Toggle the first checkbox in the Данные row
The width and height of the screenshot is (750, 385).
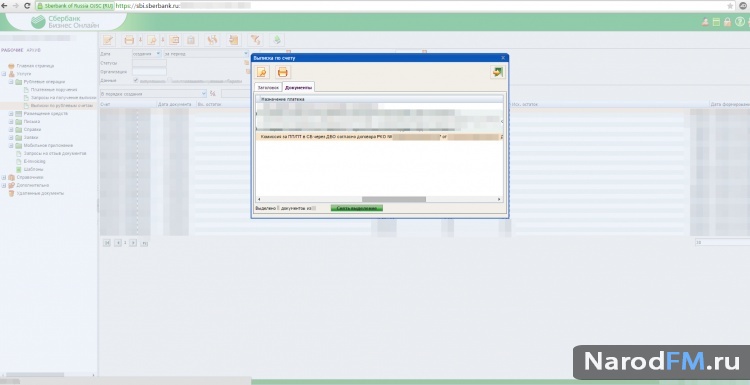pyautogui.click(x=136, y=80)
